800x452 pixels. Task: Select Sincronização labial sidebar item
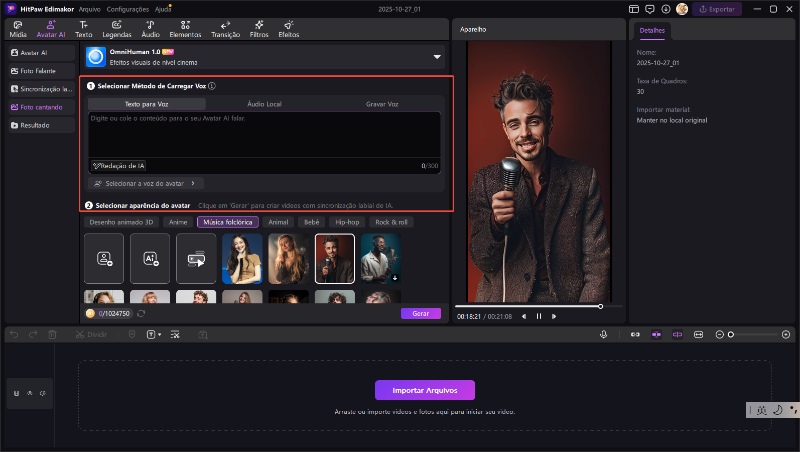point(41,89)
